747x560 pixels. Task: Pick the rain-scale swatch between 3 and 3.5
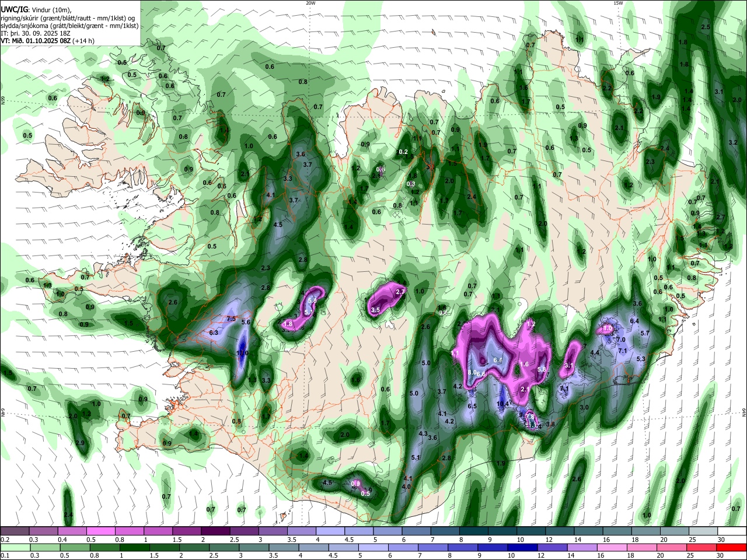coord(254,547)
